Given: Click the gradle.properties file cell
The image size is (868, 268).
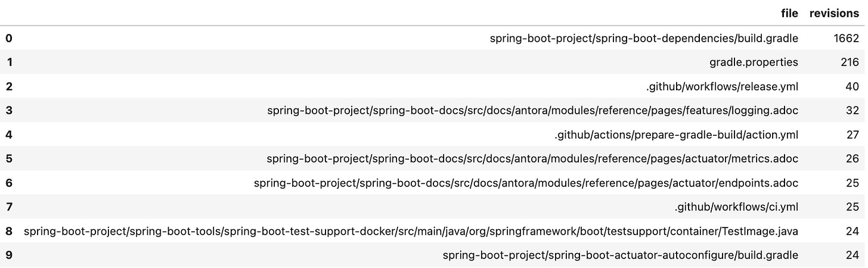Looking at the screenshot, I should [x=754, y=63].
